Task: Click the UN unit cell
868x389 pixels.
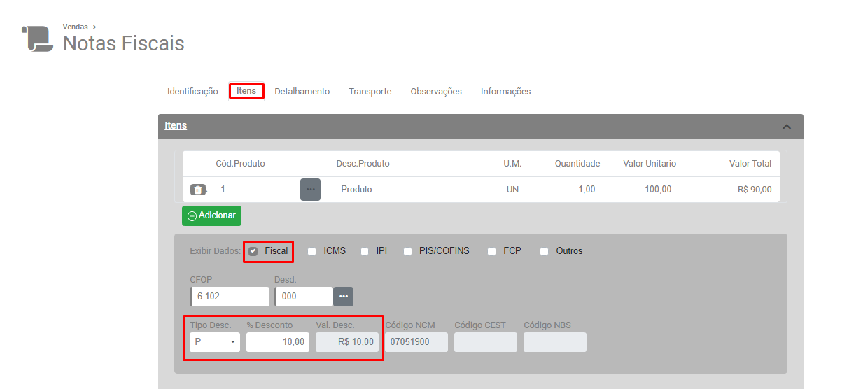Action: click(x=512, y=190)
